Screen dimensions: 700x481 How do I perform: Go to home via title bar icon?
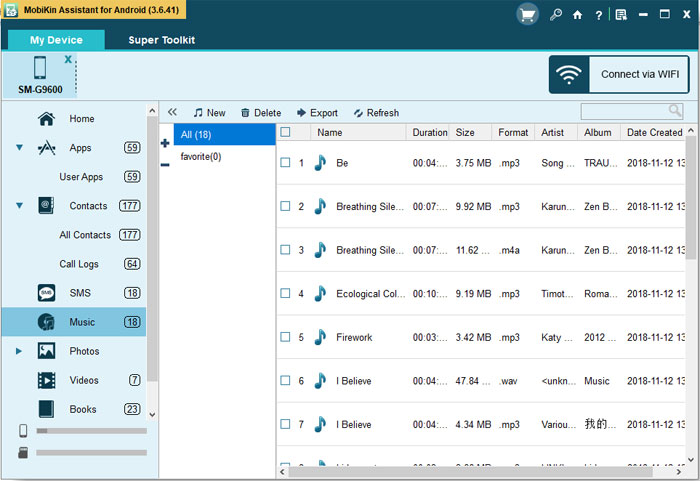coord(577,15)
